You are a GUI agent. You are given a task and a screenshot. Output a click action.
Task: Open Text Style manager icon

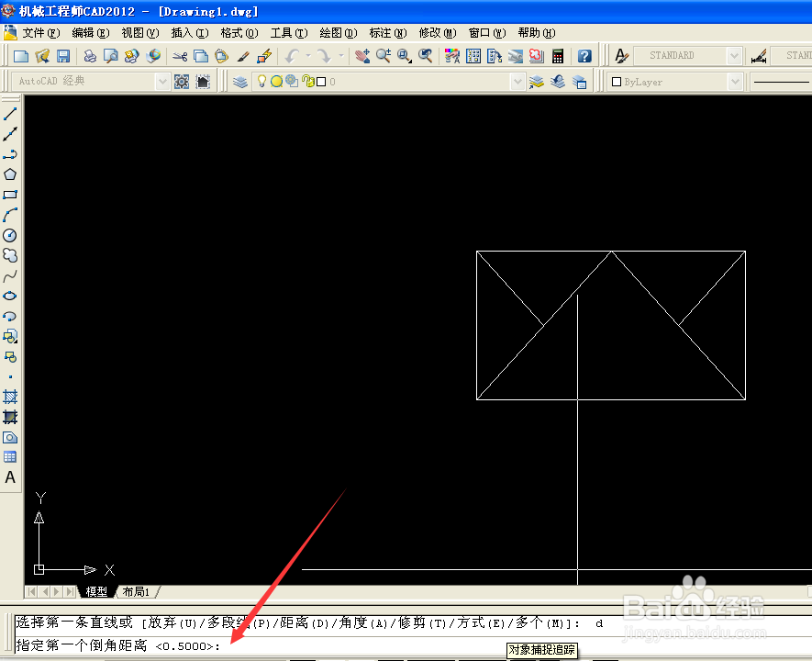point(621,56)
